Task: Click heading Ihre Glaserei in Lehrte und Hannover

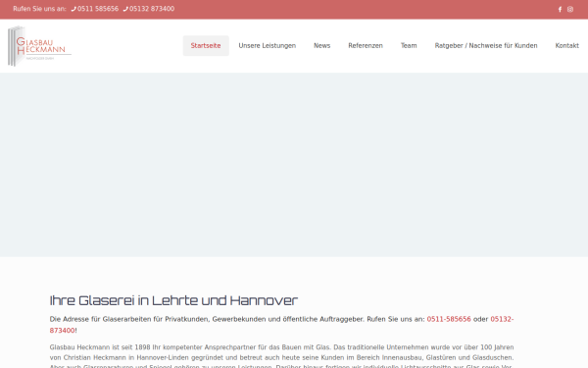Action: [173, 300]
